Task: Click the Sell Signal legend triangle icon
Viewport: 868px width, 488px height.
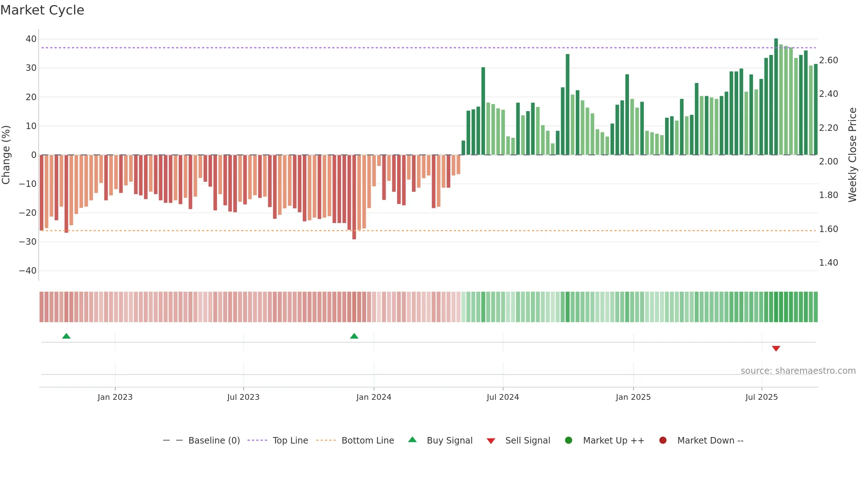Action: (x=491, y=441)
